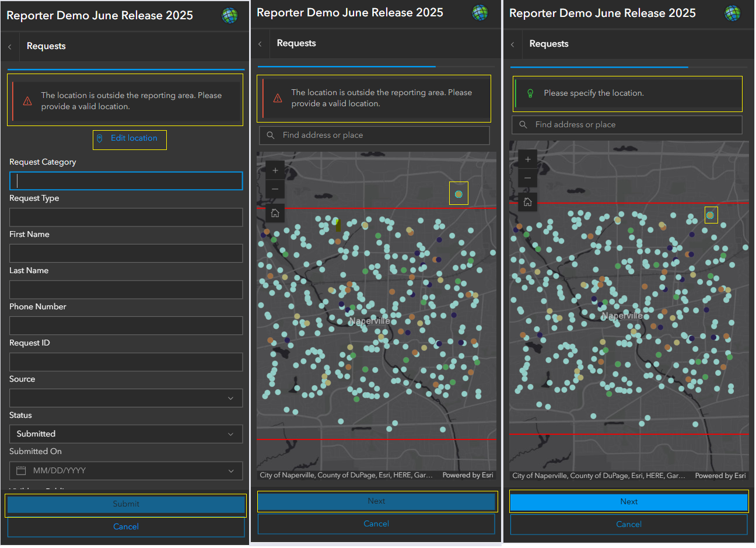Reset right panel map to home extent
The height and width of the screenshot is (548, 756).
click(x=527, y=202)
